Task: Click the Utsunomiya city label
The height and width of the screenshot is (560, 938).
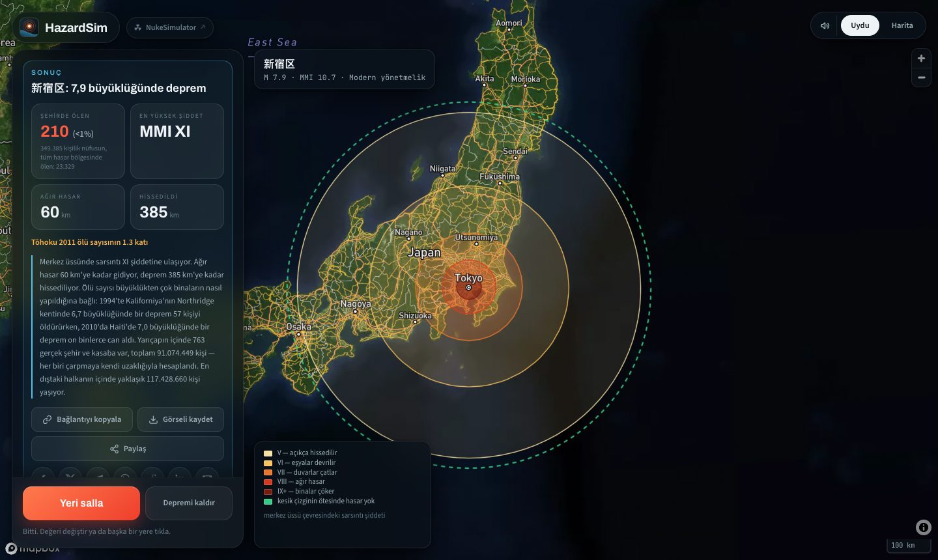Action: [x=476, y=238]
